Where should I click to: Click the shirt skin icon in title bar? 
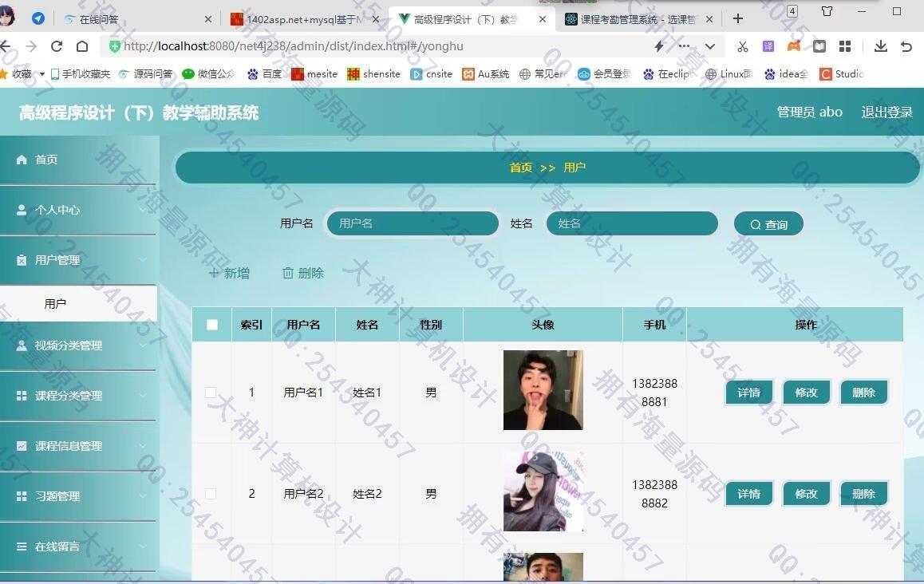coord(827,11)
